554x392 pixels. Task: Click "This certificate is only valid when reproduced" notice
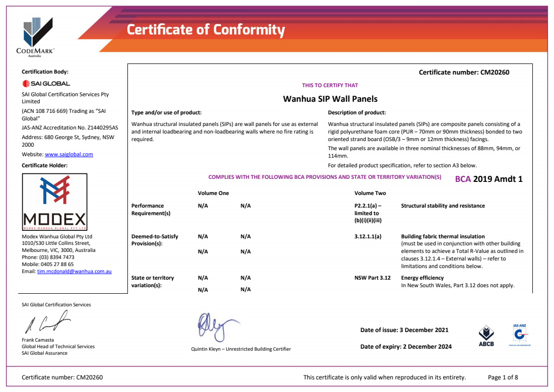pyautogui.click(x=384, y=377)
